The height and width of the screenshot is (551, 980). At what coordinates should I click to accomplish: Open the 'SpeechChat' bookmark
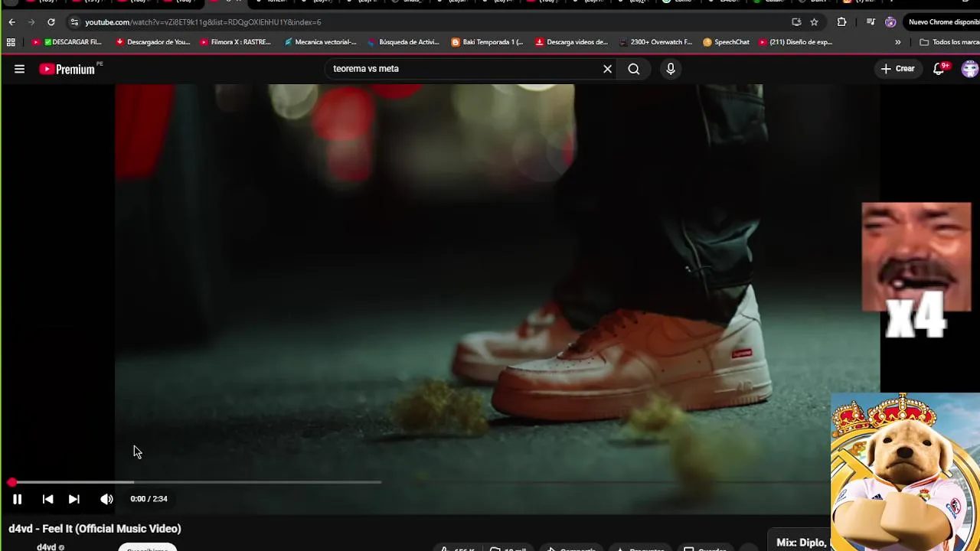point(727,42)
